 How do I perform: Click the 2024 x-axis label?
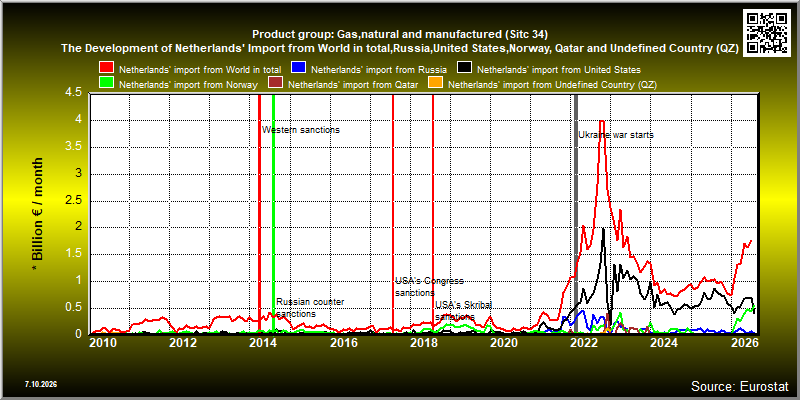[665, 342]
